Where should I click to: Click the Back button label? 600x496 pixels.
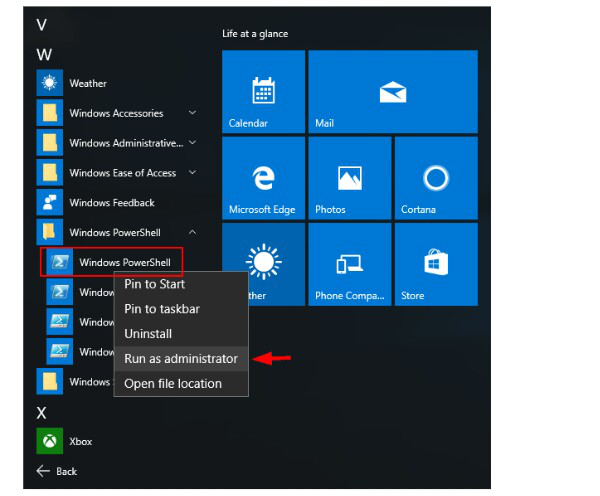click(x=67, y=471)
